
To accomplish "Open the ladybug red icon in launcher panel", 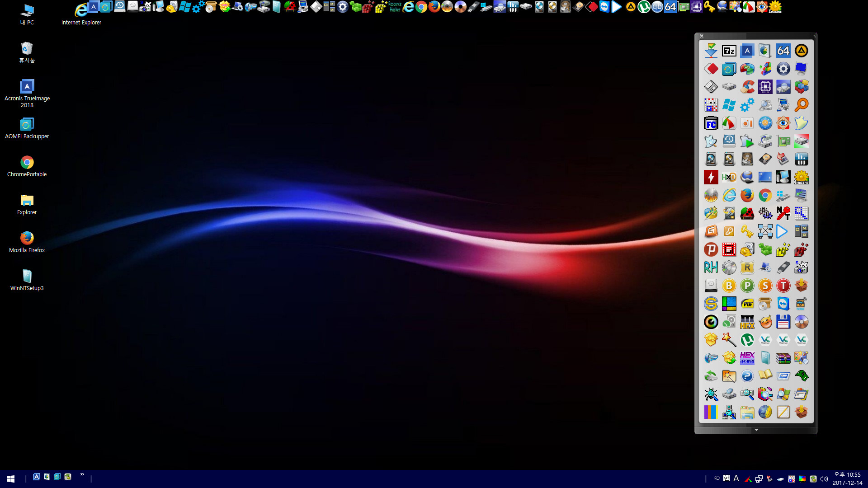I will [747, 213].
